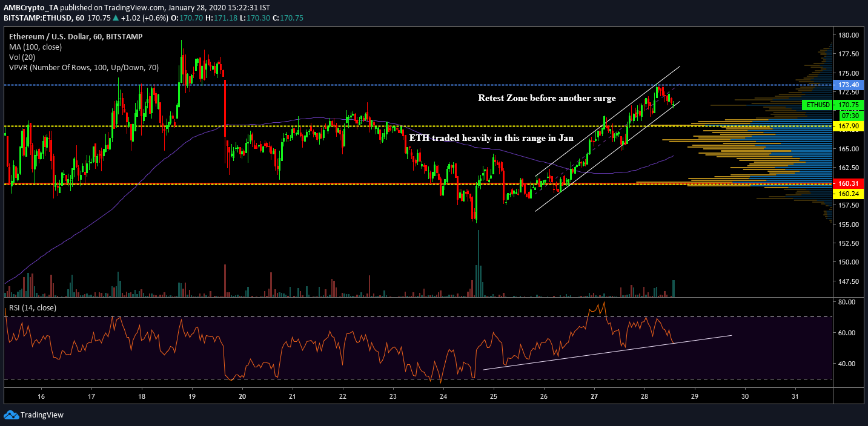The image size is (868, 426).
Task: Click the 155.00 price axis label
Action: tap(849, 224)
